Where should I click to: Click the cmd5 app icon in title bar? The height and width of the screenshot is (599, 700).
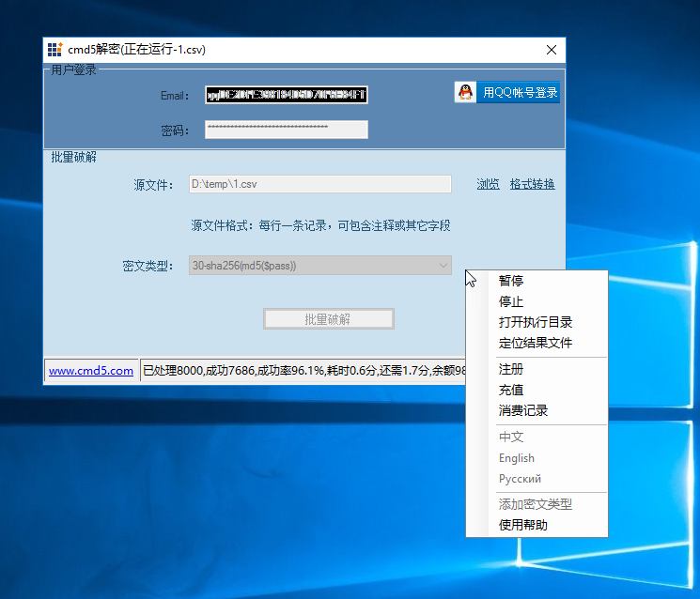(x=54, y=50)
